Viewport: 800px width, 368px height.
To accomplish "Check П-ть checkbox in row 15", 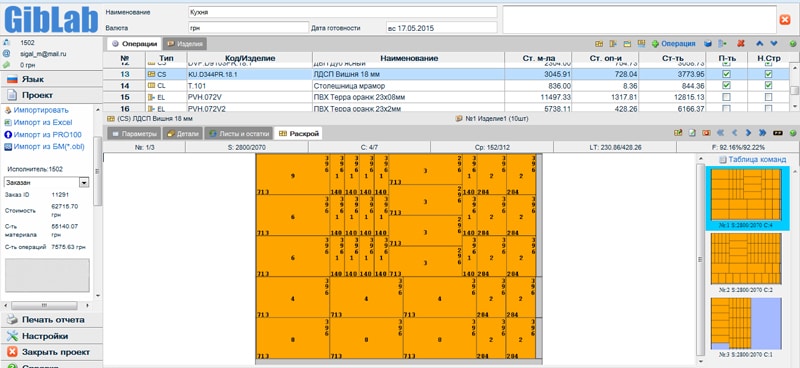I will coord(727,97).
